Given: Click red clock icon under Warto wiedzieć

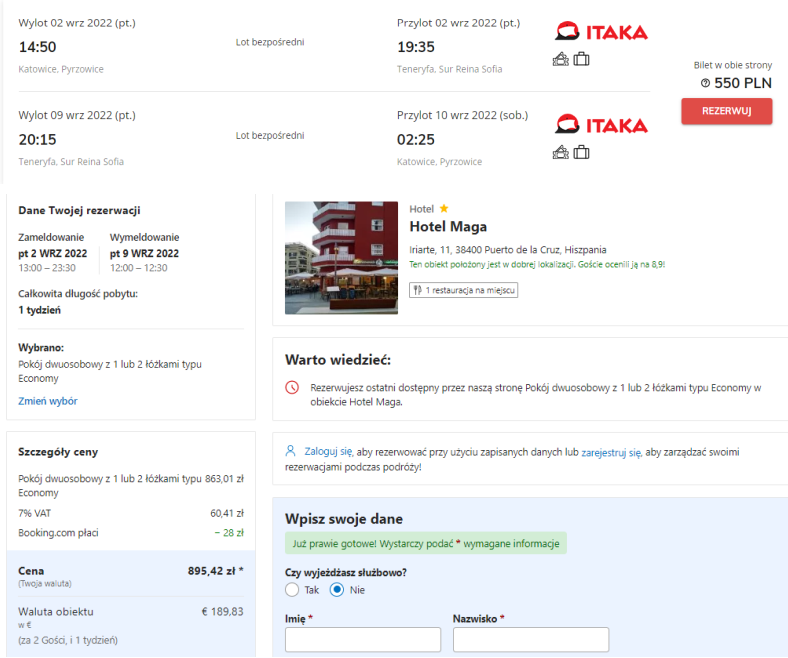Looking at the screenshot, I should coord(292,388).
